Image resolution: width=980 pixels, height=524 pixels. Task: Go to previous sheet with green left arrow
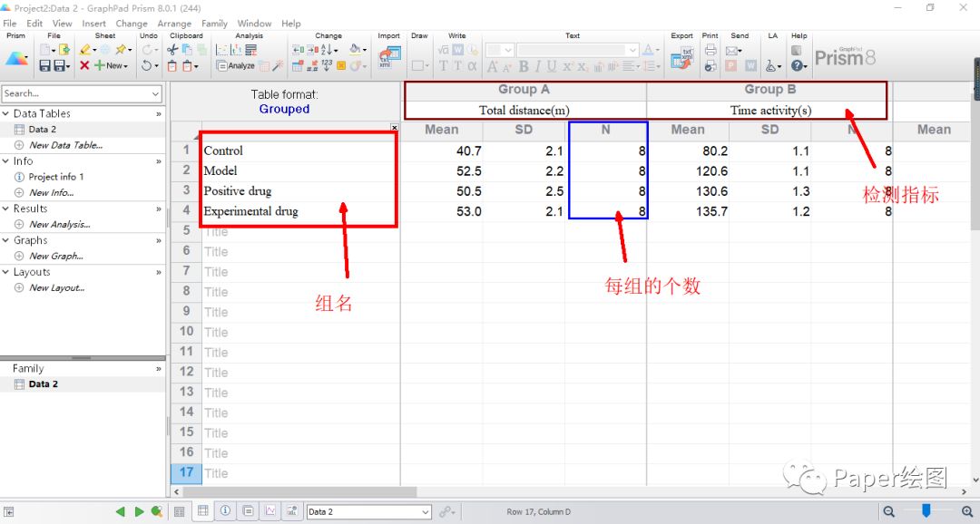tap(121, 511)
